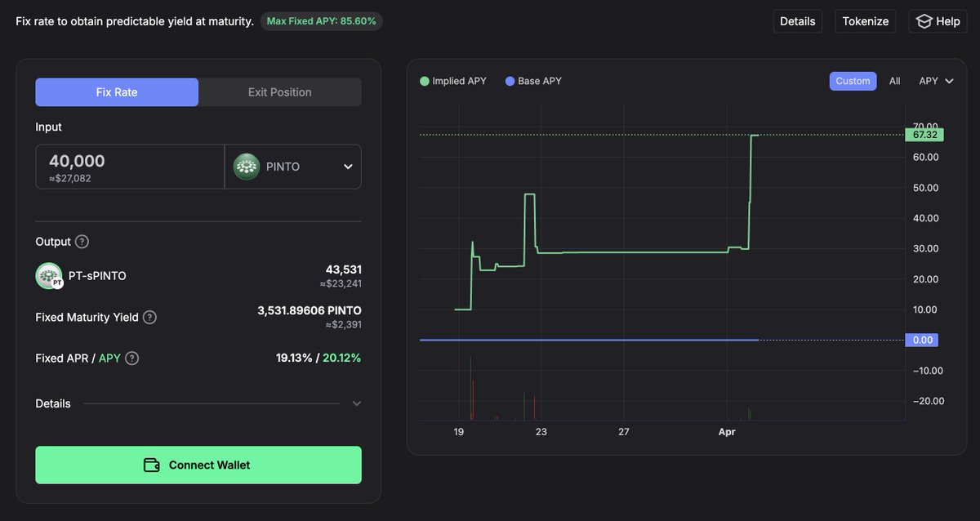
Task: Click the wallet icon on Connect Wallet
Action: pyautogui.click(x=151, y=465)
